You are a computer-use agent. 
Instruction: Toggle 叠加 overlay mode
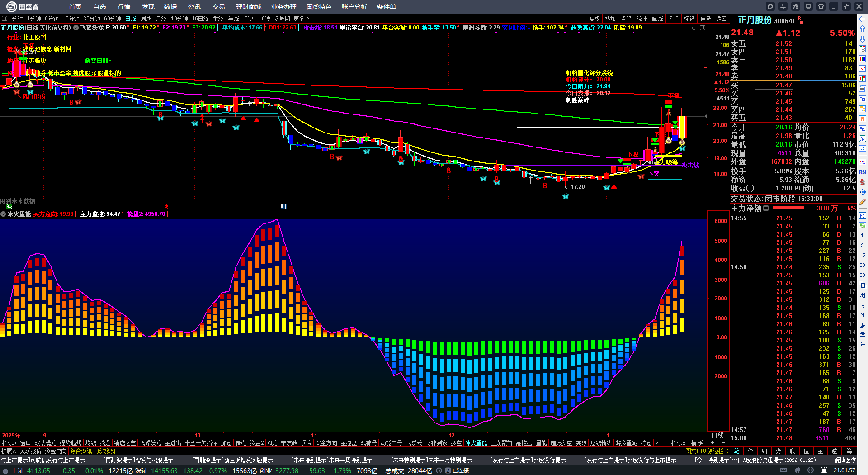(x=610, y=19)
